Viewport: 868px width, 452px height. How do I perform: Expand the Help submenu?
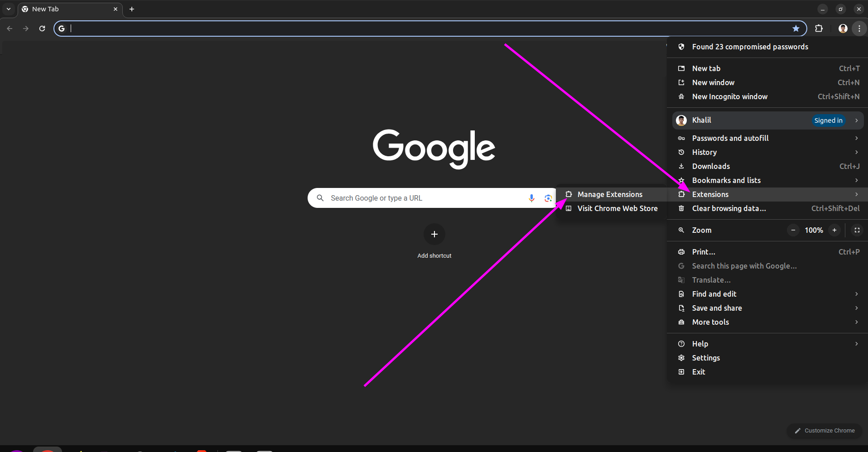point(767,344)
